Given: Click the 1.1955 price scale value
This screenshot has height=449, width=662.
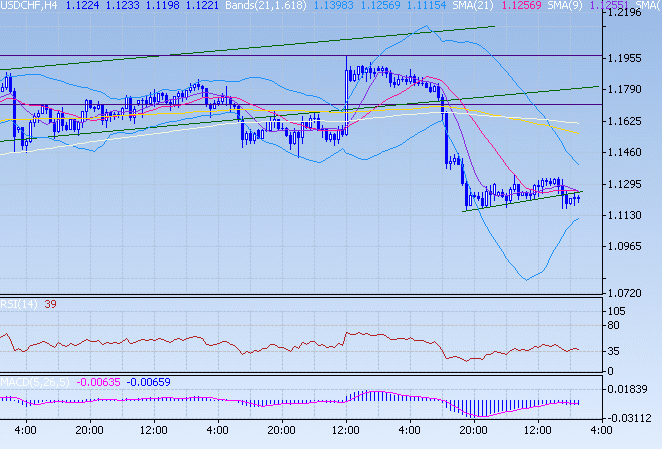Looking at the screenshot, I should [626, 58].
